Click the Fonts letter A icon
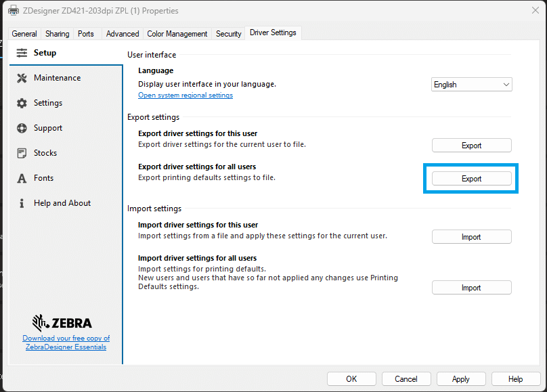 click(22, 178)
